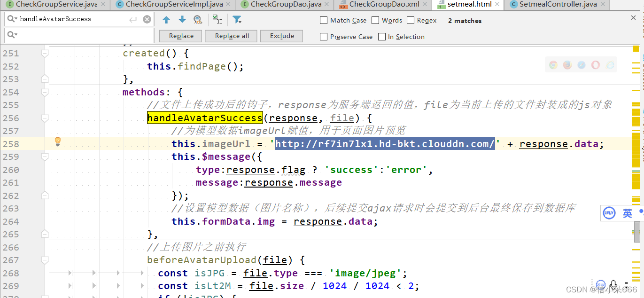Click line number 258 in gutter
The image size is (644, 298).
[11, 144]
